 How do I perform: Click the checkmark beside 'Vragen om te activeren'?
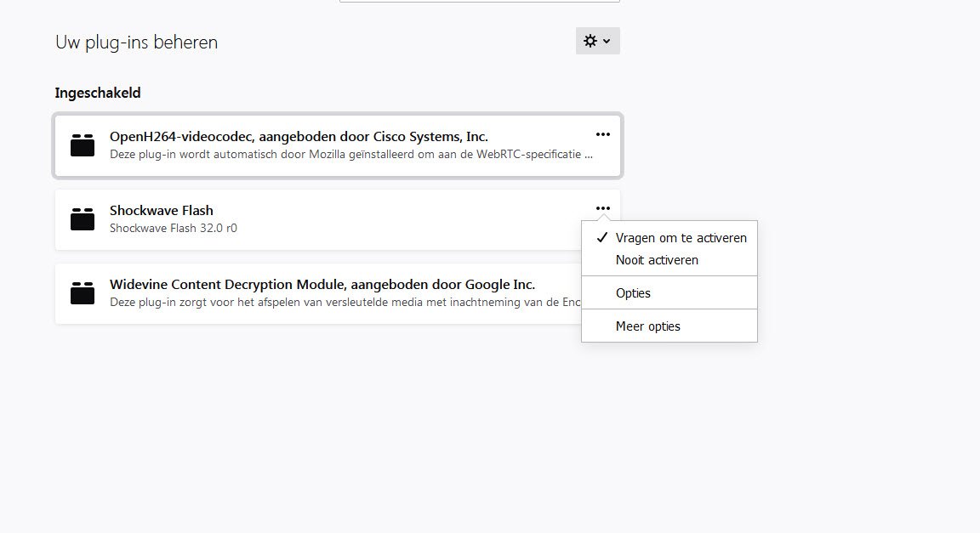pos(601,238)
